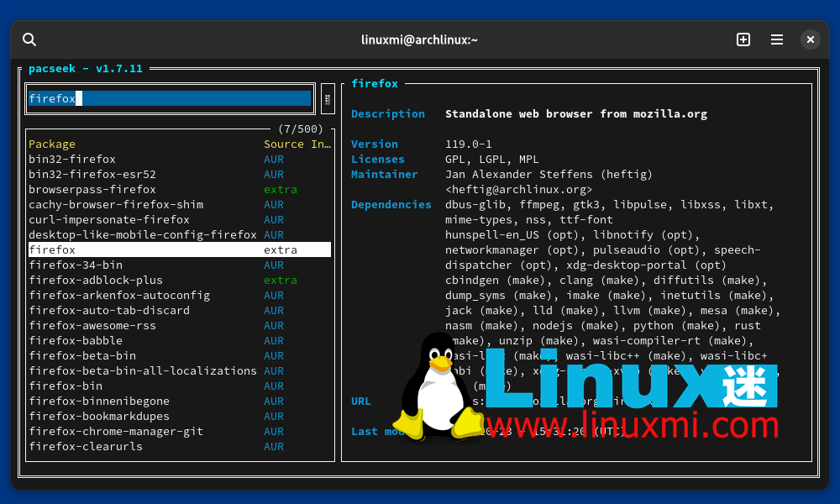Select the highlighted firefox package row
This screenshot has width=840, height=504.
pos(180,249)
